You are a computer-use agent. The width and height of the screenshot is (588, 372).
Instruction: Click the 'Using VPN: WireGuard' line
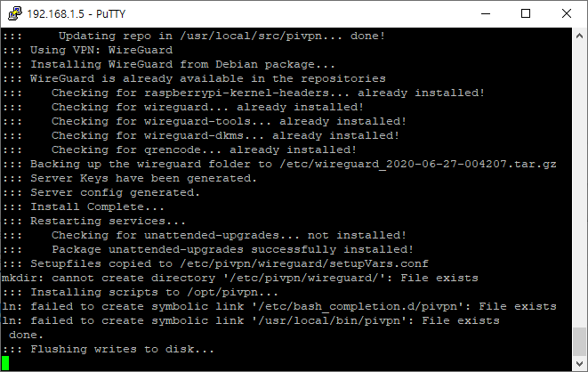click(x=87, y=50)
